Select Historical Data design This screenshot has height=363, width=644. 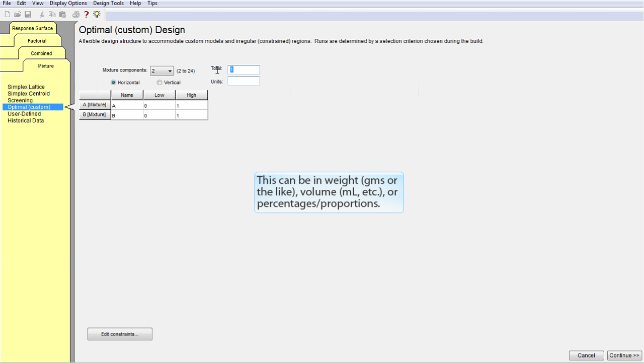[26, 121]
